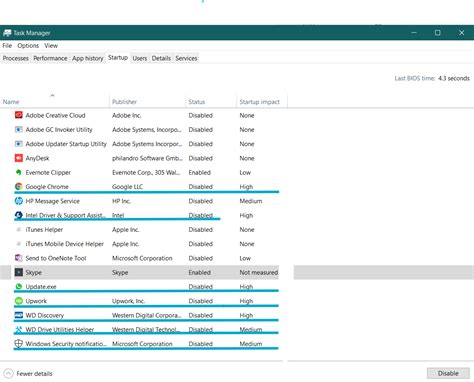
Task: Click the Medium impact for HP Message Service
Action: click(x=251, y=201)
